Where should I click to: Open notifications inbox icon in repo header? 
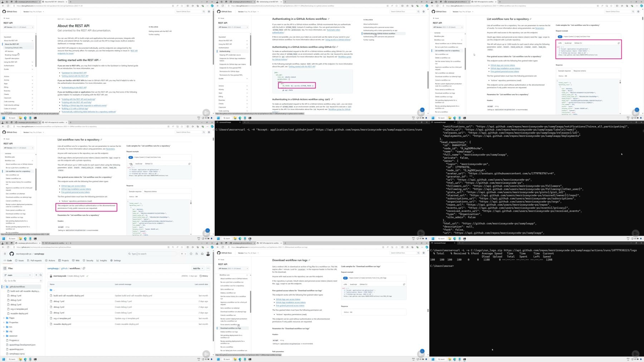pos(202,254)
